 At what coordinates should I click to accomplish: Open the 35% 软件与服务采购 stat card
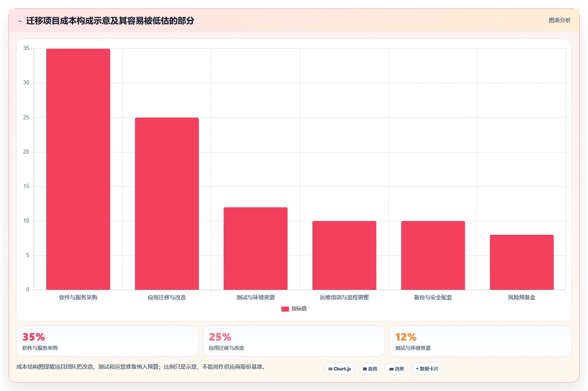click(108, 341)
